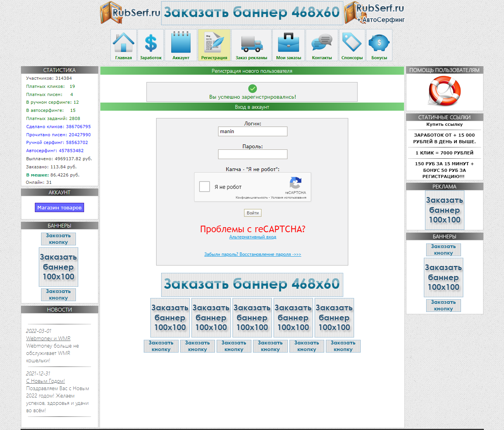Click the Сделано кликов: 386706795 text
This screenshot has width=504, height=430.
coord(58,127)
